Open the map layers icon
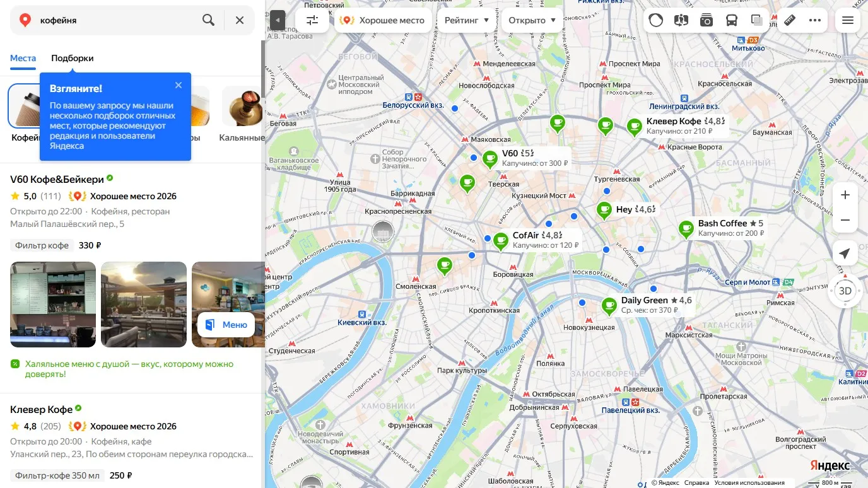868x488 pixels. coord(757,20)
